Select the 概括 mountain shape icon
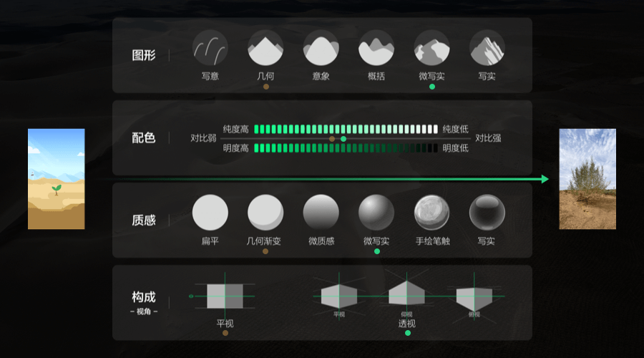The width and height of the screenshot is (644, 358). click(x=376, y=48)
